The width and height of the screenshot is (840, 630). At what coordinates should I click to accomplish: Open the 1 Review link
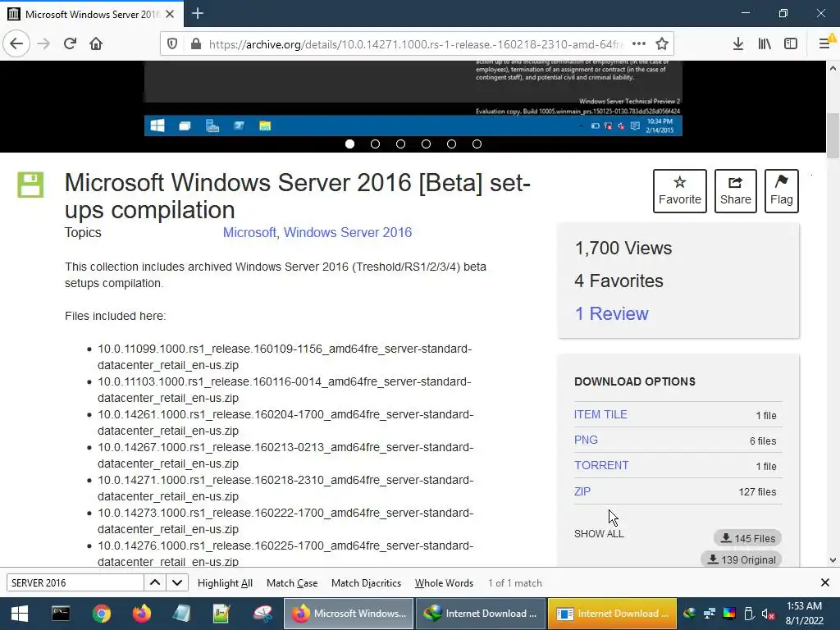pos(611,313)
